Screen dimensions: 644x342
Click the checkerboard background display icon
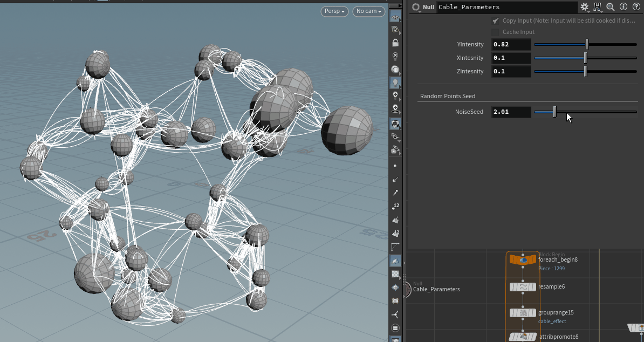pos(395,274)
